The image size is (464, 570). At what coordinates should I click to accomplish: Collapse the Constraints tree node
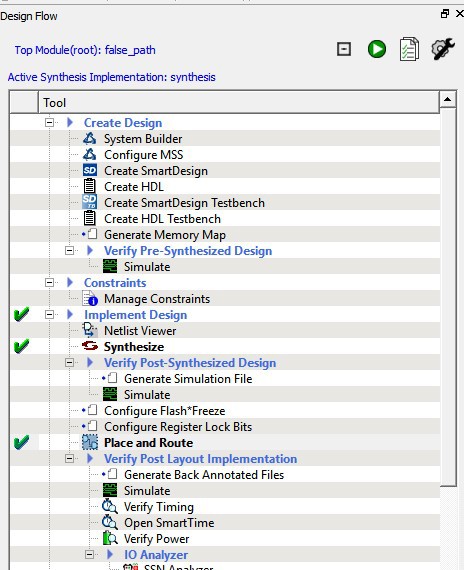[49, 282]
